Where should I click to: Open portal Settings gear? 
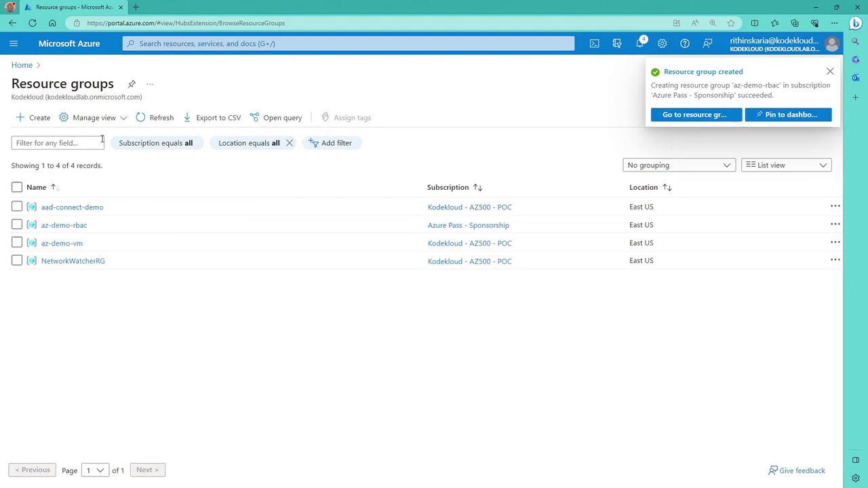coord(663,43)
